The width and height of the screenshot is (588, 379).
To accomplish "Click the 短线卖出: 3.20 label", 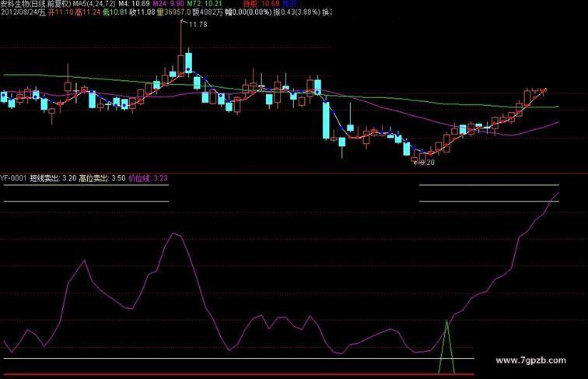I will pos(53,178).
